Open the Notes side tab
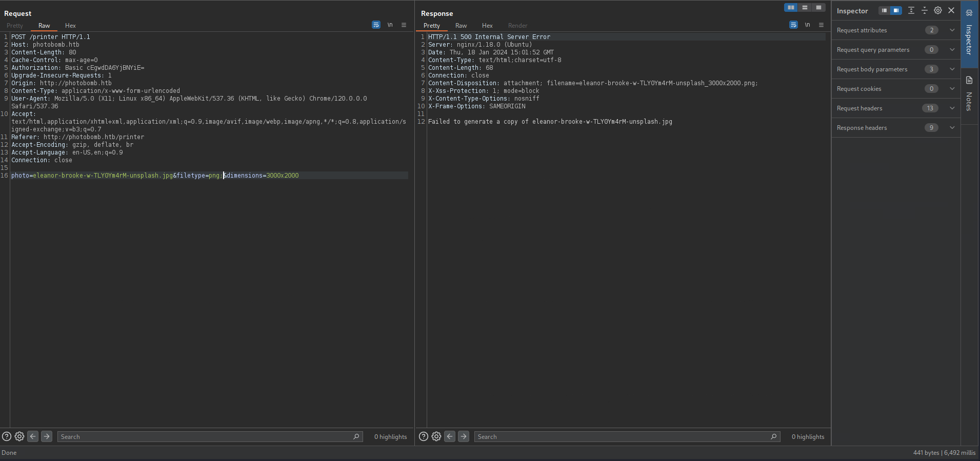 (969, 95)
